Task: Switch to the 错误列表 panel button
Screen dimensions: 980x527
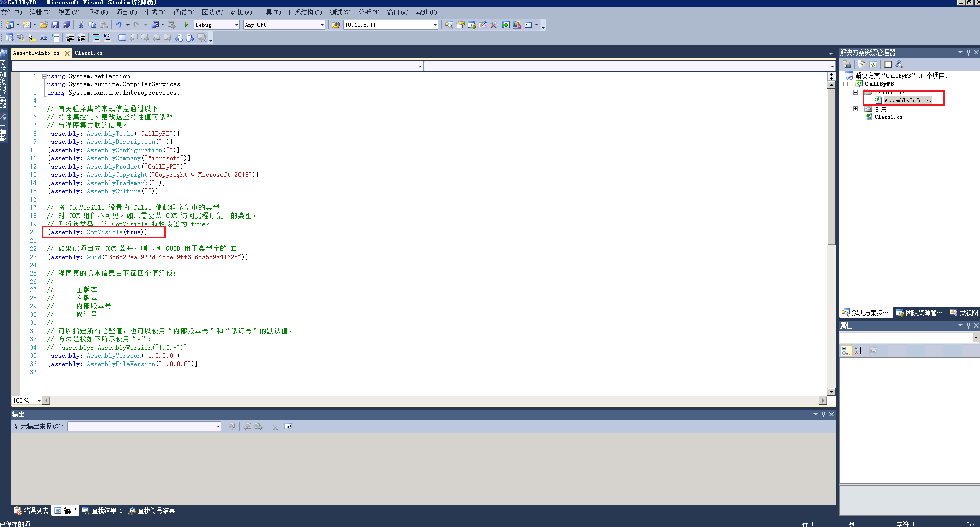Action: 32,510
